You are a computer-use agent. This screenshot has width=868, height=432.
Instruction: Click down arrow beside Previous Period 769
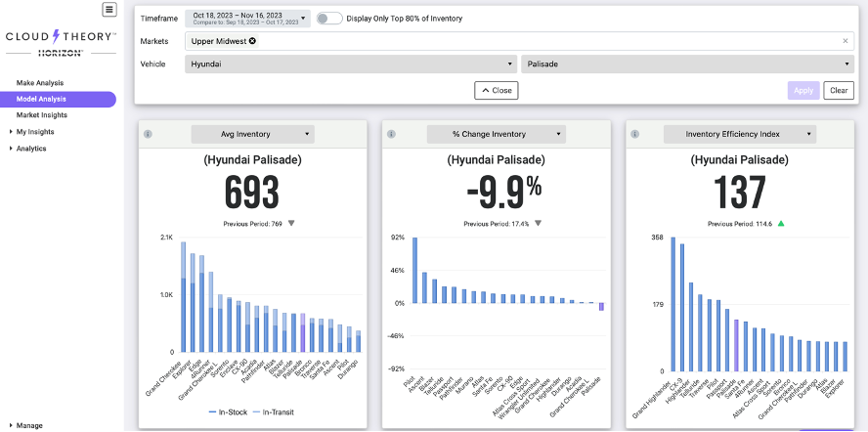click(291, 223)
